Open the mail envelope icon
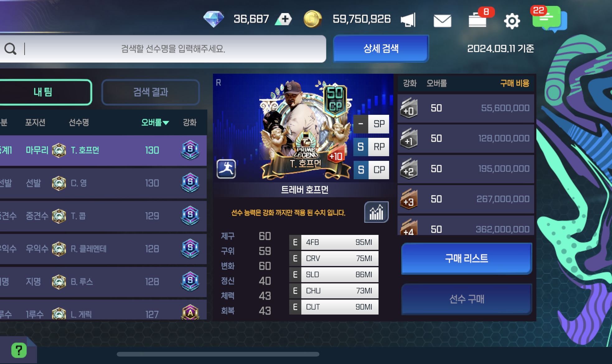The image size is (612, 364). (442, 21)
